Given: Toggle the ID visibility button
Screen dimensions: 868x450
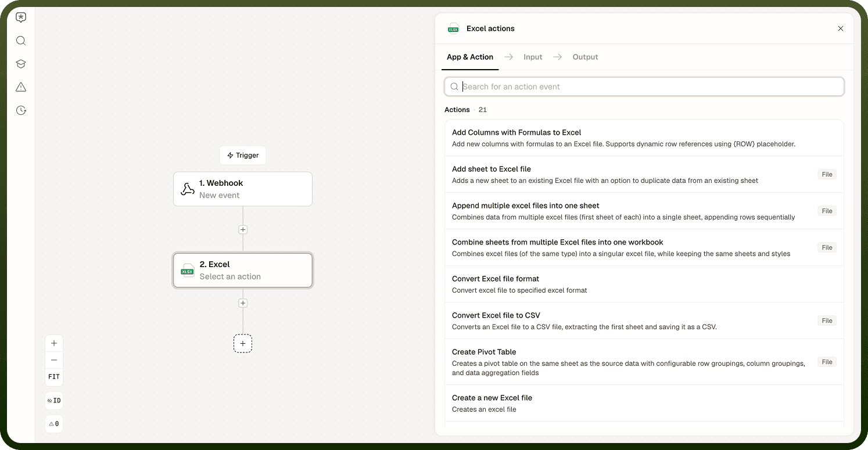Looking at the screenshot, I should point(54,401).
